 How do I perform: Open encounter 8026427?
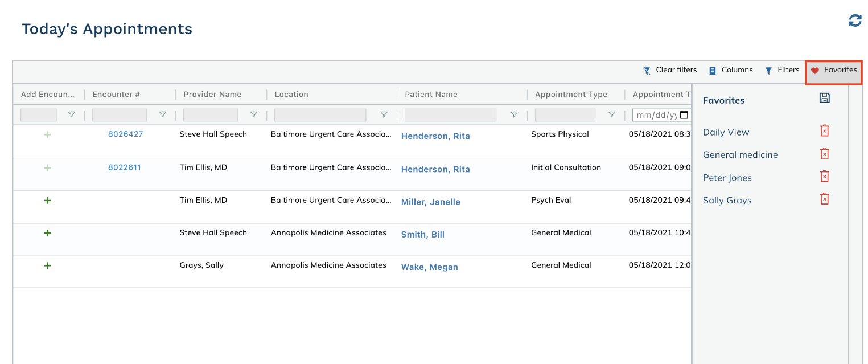click(x=125, y=134)
